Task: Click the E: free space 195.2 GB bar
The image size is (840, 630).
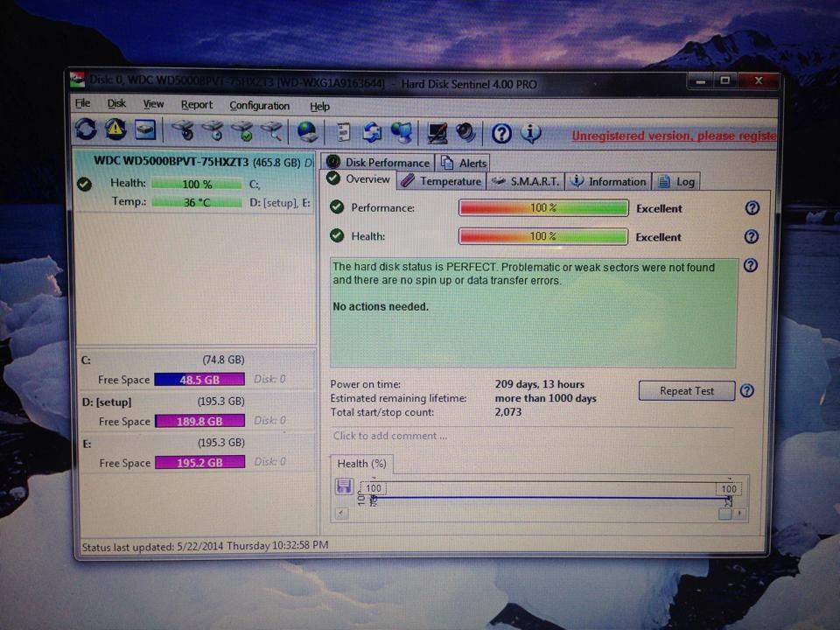Action: [199, 462]
